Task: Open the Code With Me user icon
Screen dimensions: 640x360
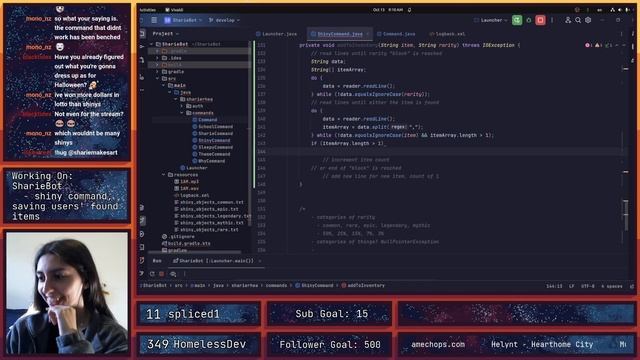Action: [568, 20]
